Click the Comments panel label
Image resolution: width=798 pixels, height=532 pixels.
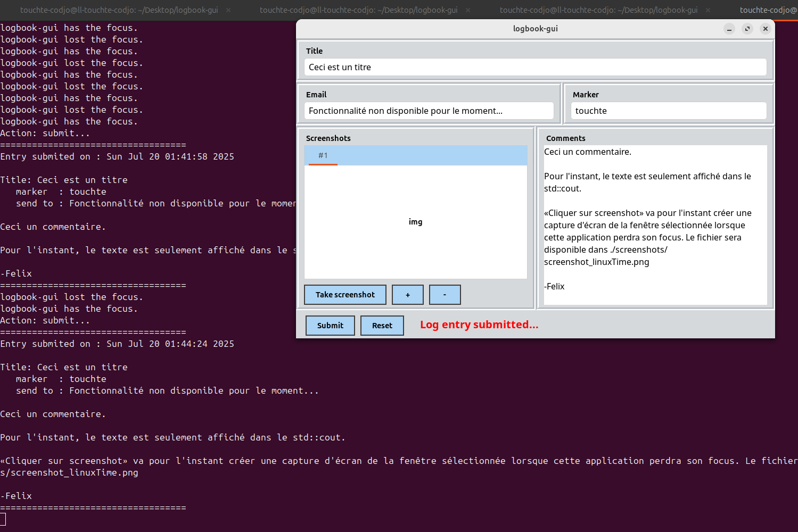(566, 138)
